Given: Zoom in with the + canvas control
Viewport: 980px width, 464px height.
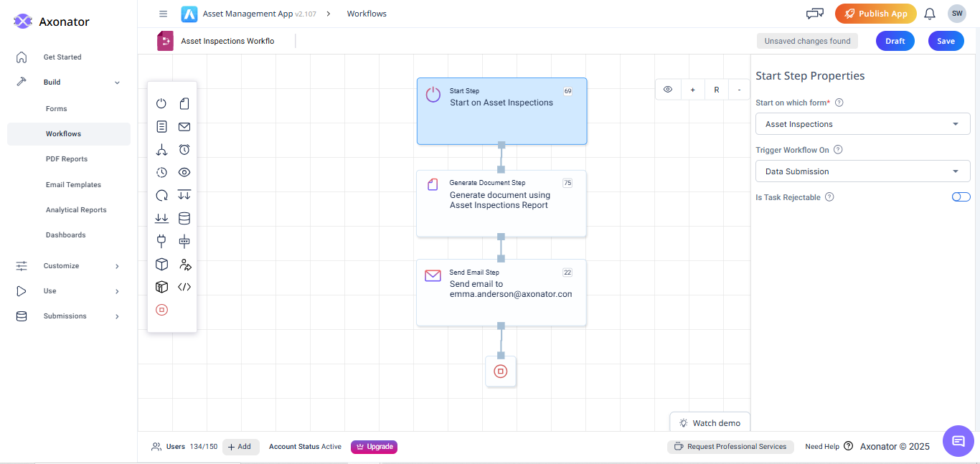Looking at the screenshot, I should click(x=692, y=89).
